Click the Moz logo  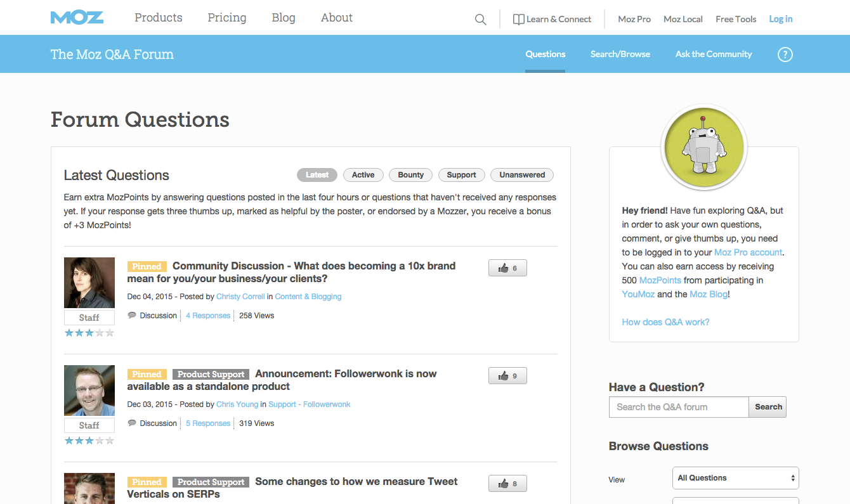coord(77,18)
